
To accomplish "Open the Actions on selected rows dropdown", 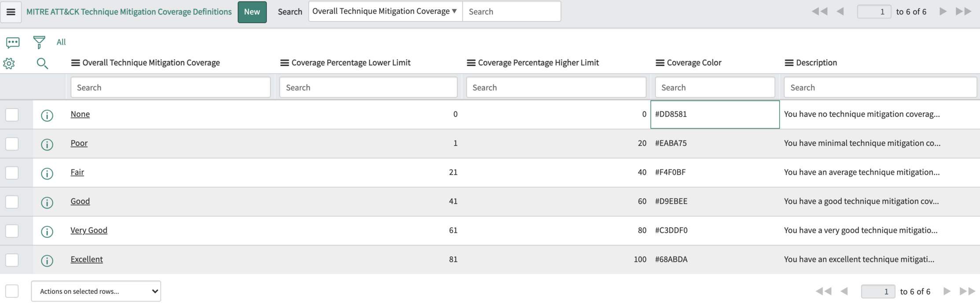I will (x=96, y=291).
